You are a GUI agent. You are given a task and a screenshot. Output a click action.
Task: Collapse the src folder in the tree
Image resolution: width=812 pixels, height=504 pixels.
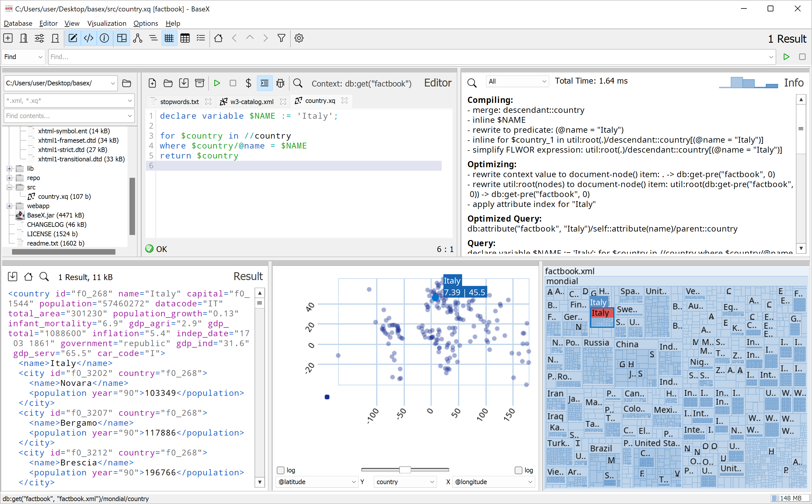coord(10,187)
